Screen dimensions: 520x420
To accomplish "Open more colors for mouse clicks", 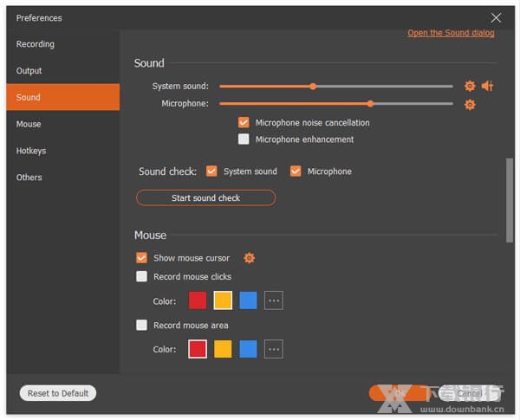I will tap(274, 300).
